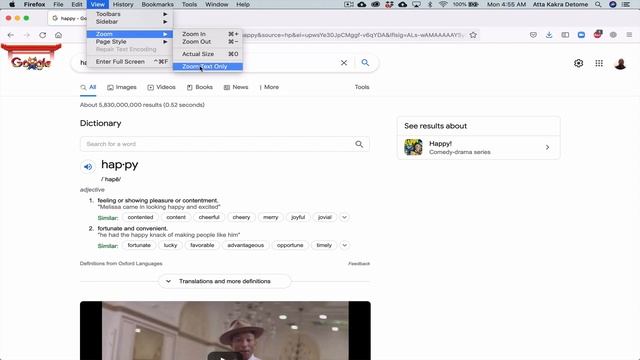The image size is (640, 360).
Task: Bookmark this page with the star icon
Action: (x=473, y=35)
